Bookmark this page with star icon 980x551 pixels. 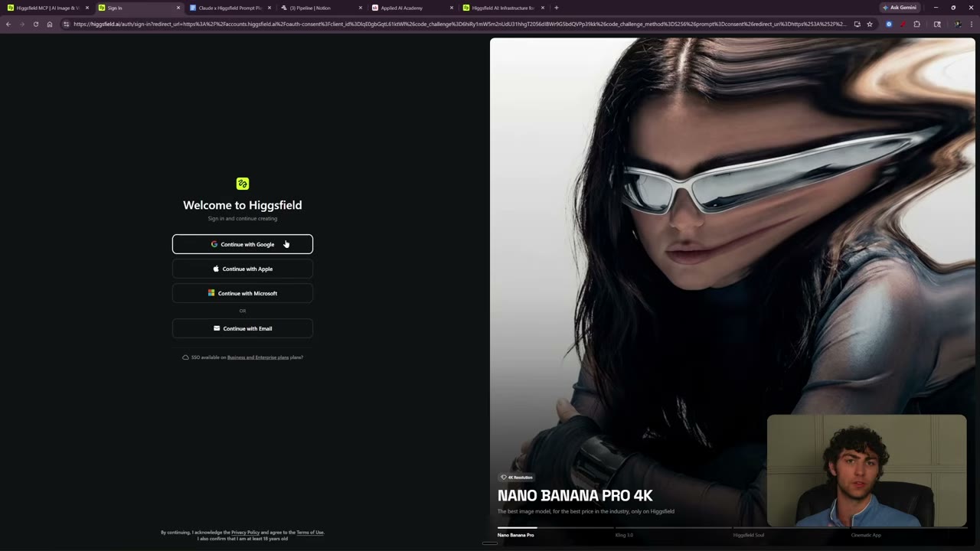point(870,24)
